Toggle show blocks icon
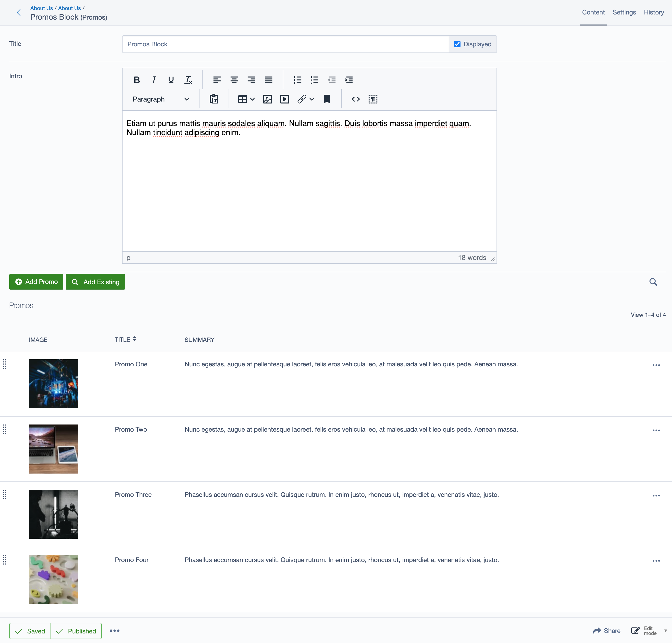 [373, 99]
